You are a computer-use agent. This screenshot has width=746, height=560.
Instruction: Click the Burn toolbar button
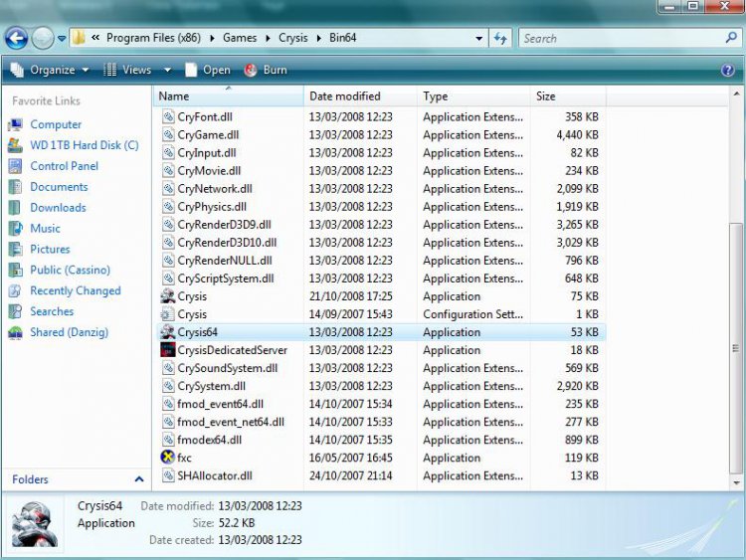click(x=266, y=70)
